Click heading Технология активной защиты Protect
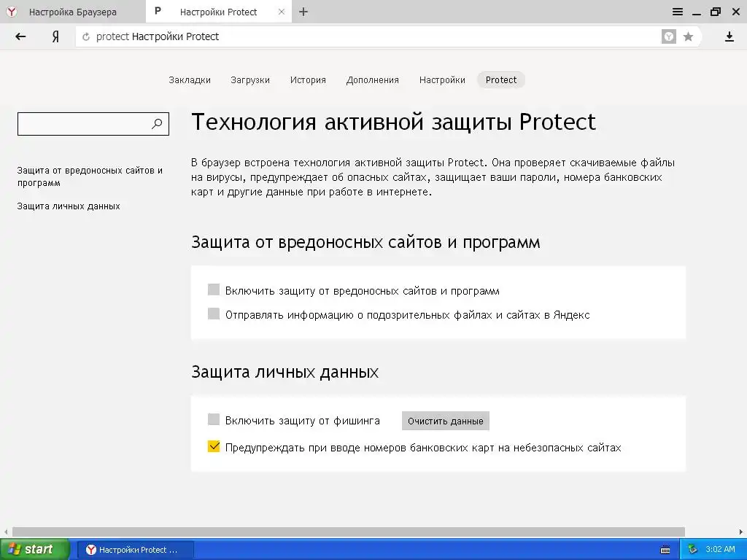 pos(393,122)
